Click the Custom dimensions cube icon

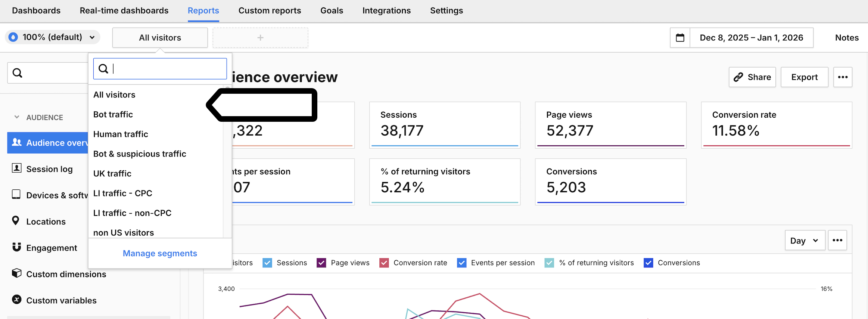(16, 273)
